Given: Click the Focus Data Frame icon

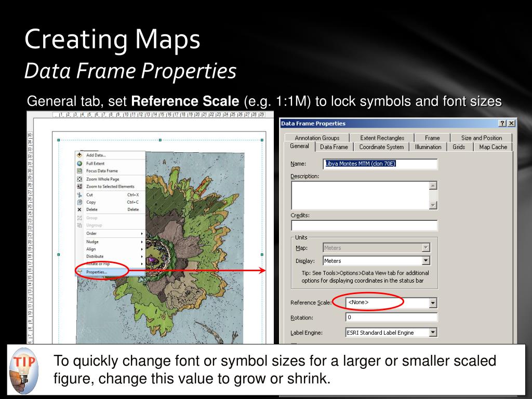Looking at the screenshot, I should pos(79,171).
